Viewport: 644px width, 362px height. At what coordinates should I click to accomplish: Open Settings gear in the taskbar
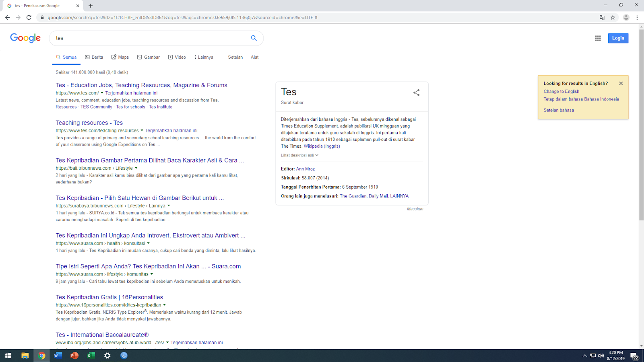click(107, 356)
